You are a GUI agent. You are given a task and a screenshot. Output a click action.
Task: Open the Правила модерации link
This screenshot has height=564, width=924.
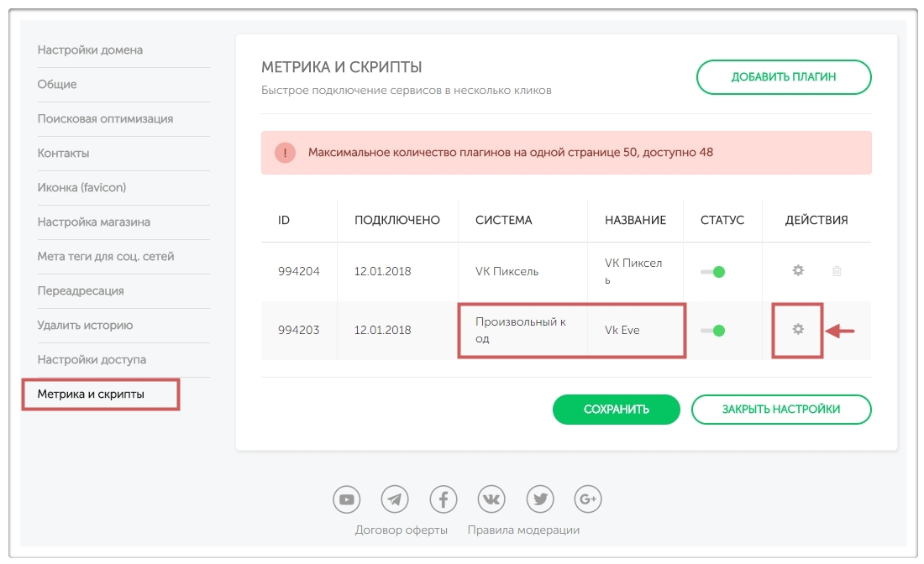pos(523,530)
